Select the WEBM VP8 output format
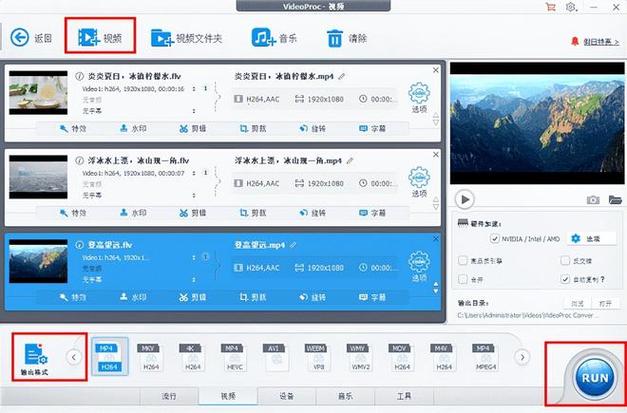This screenshot has width=627, height=413. 318,357
